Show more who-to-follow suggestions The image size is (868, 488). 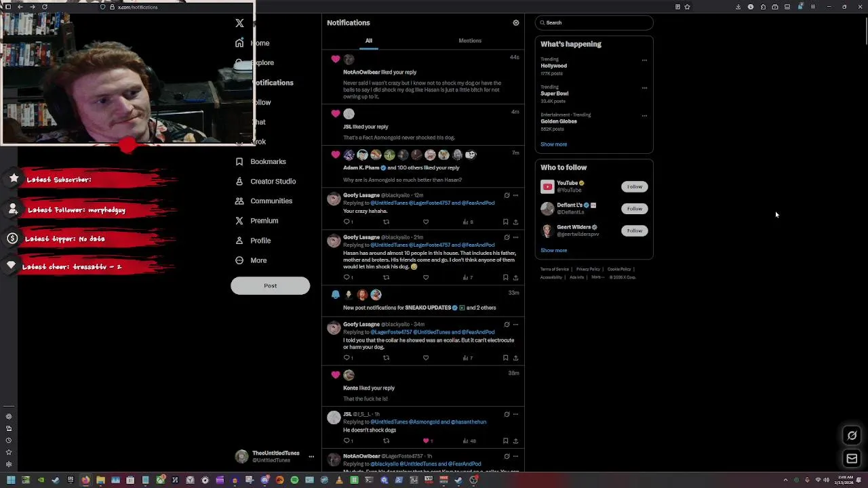click(553, 250)
